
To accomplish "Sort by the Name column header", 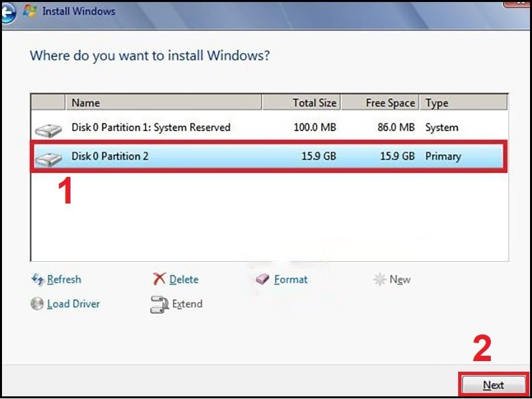I will tap(163, 102).
